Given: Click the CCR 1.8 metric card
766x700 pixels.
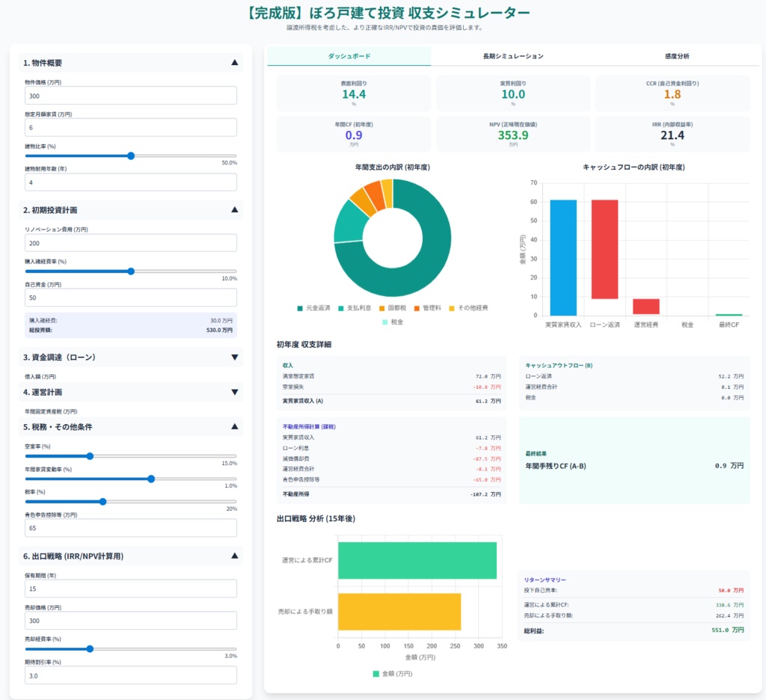Looking at the screenshot, I should tap(672, 93).
